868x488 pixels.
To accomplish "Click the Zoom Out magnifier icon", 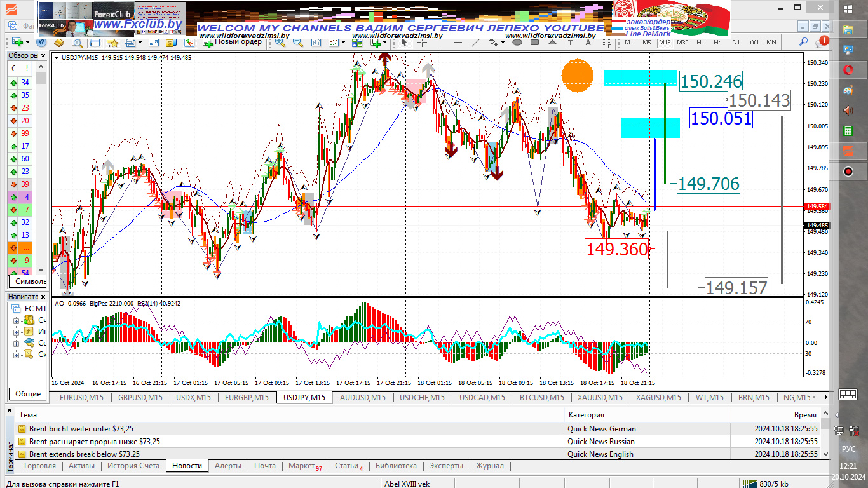I will (298, 43).
